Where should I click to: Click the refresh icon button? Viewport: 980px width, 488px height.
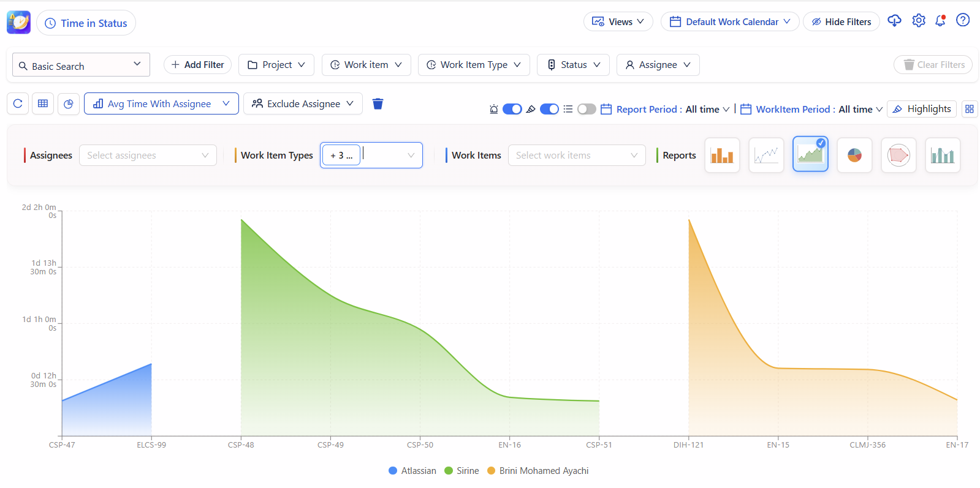(18, 104)
